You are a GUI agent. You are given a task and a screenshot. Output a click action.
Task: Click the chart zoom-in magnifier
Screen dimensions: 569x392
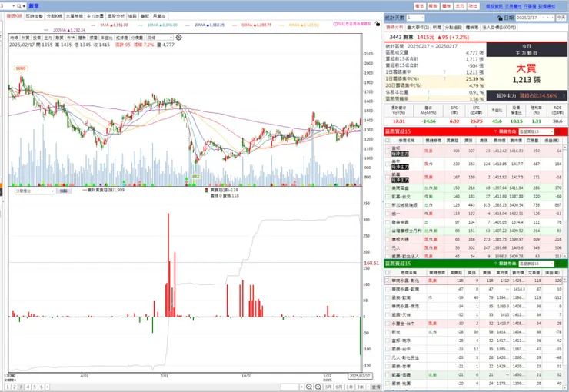318,387
